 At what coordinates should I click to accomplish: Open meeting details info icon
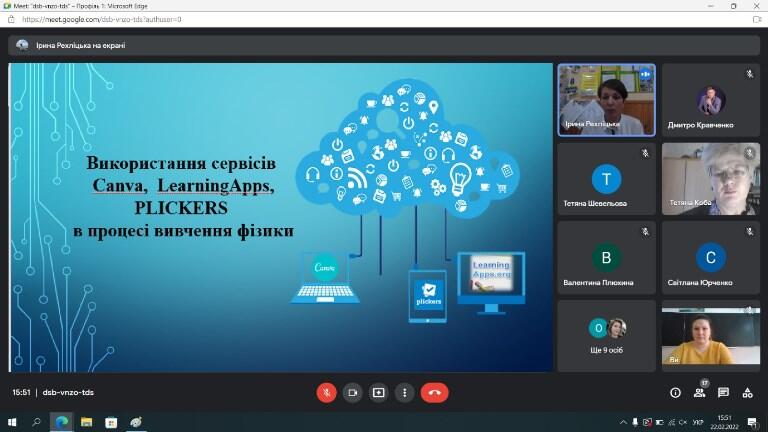click(x=675, y=392)
